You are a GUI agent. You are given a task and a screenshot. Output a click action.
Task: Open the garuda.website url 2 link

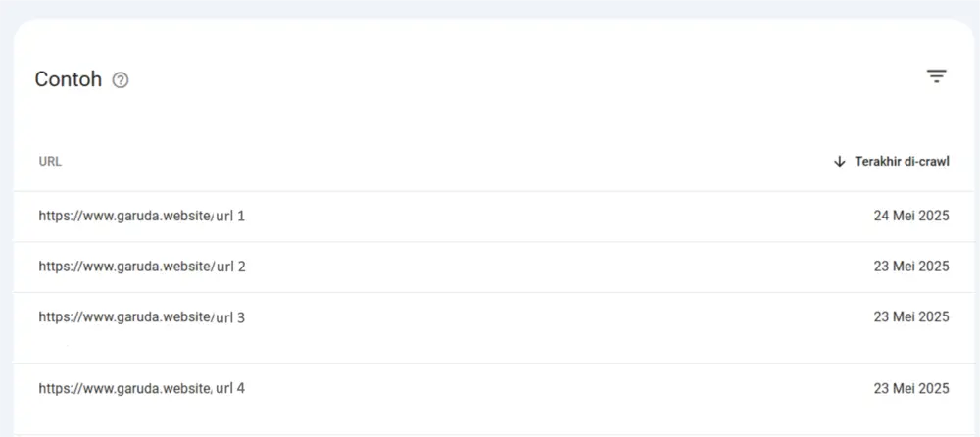pyautogui.click(x=142, y=267)
